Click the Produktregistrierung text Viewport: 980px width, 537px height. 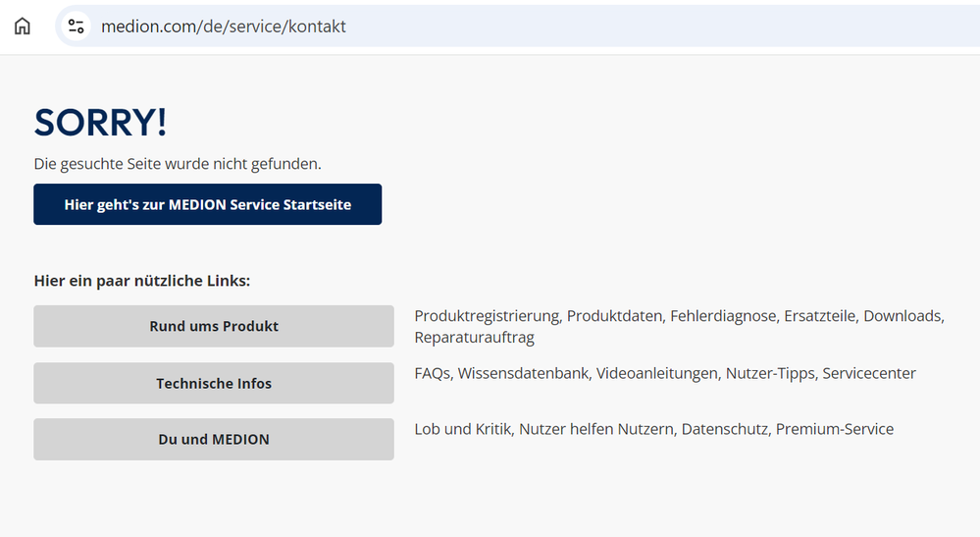point(487,316)
